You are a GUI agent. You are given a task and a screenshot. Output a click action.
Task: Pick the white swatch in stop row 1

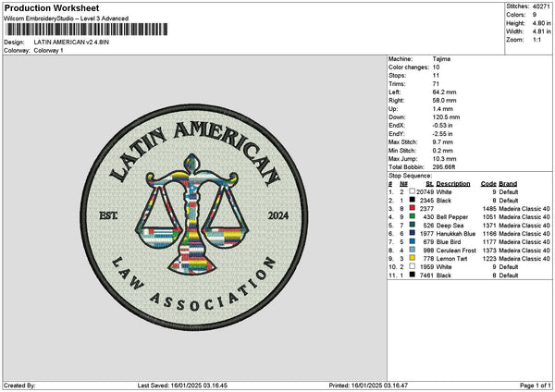412,191
